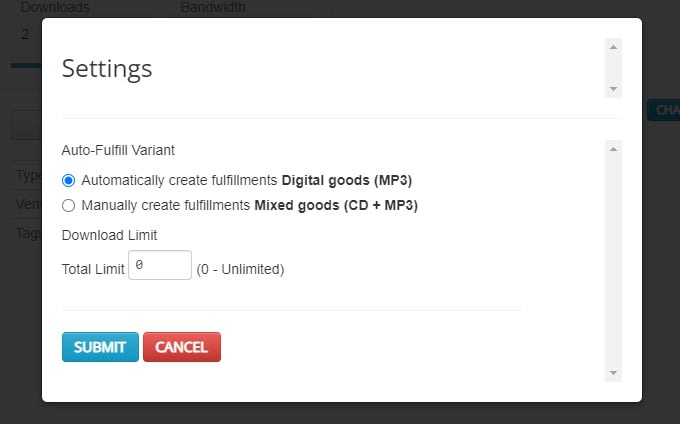Select Automatically create fulfillments radio button
The width and height of the screenshot is (680, 424).
tap(68, 181)
